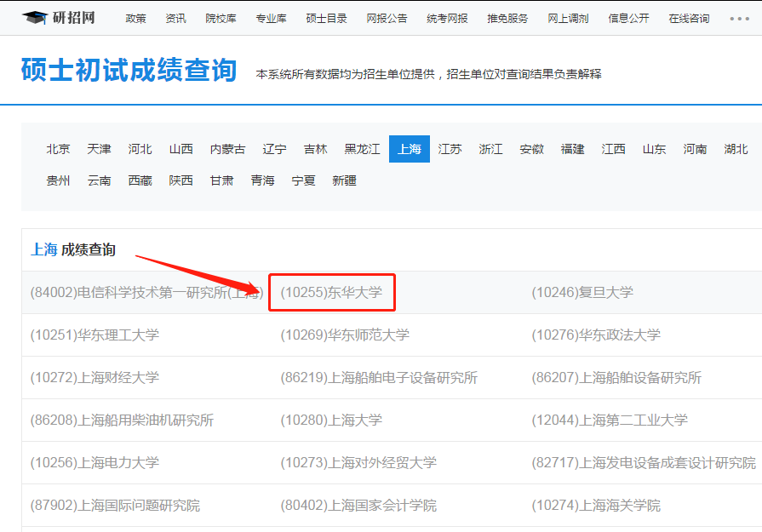The height and width of the screenshot is (532, 762).
Task: Open the (87902)上海国际问题研究院 link
Action: click(x=115, y=506)
